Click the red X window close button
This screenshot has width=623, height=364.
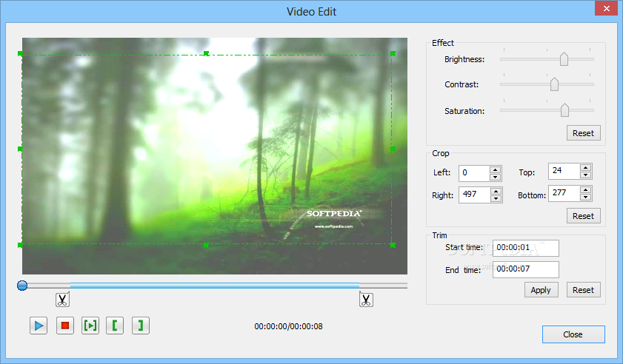coord(606,8)
